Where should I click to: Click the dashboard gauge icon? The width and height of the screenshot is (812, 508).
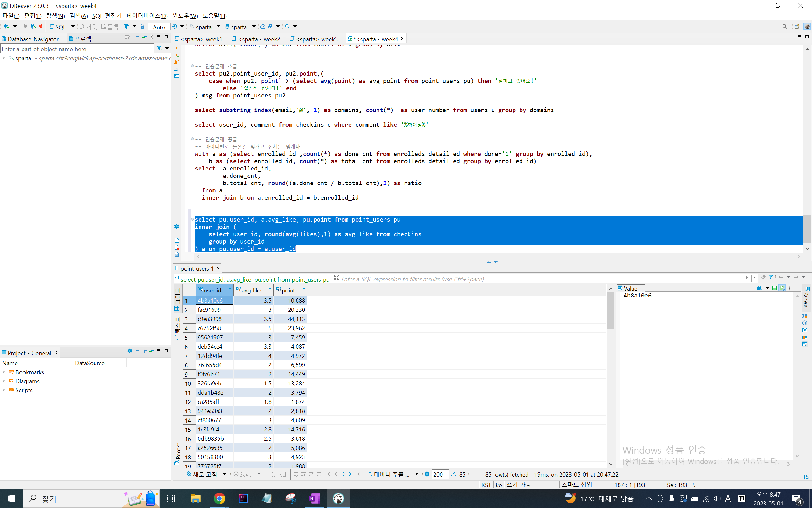[x=263, y=26]
